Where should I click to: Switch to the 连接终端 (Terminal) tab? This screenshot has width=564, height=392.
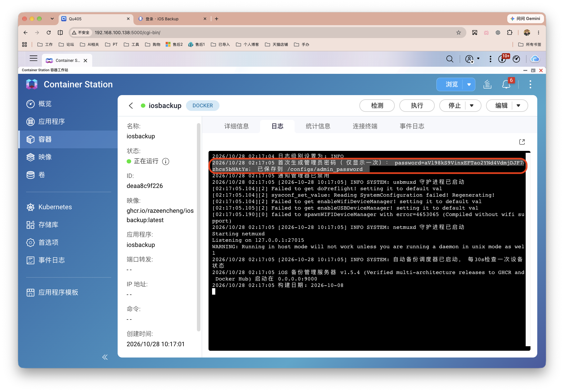(365, 126)
